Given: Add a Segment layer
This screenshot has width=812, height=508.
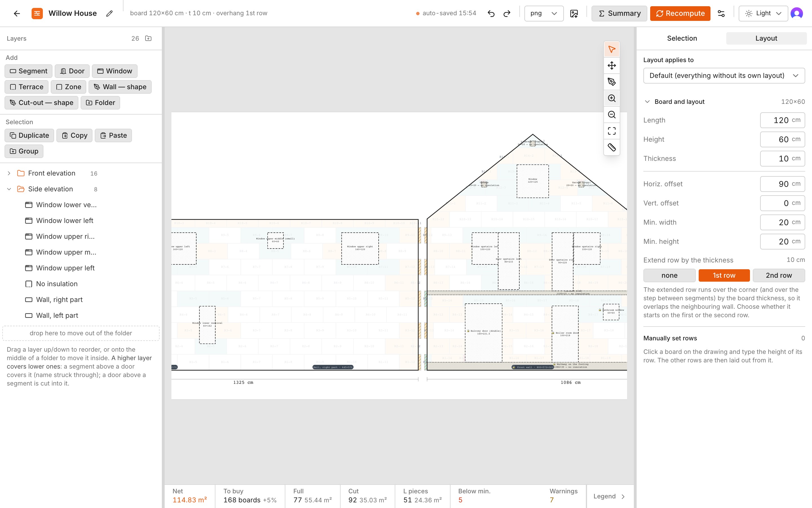Looking at the screenshot, I should (28, 71).
